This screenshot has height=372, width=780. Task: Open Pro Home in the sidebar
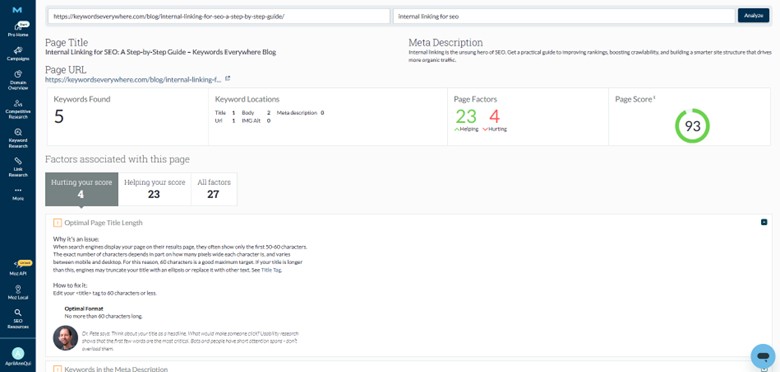17,30
